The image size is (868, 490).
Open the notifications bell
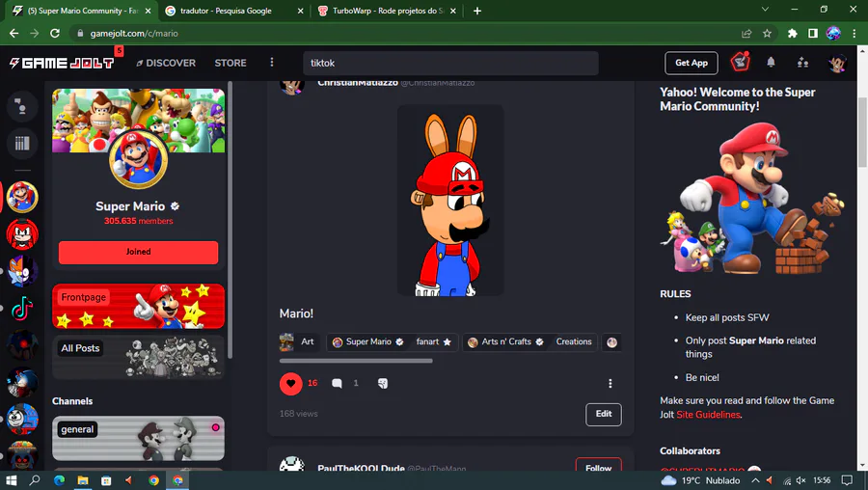pos(771,63)
